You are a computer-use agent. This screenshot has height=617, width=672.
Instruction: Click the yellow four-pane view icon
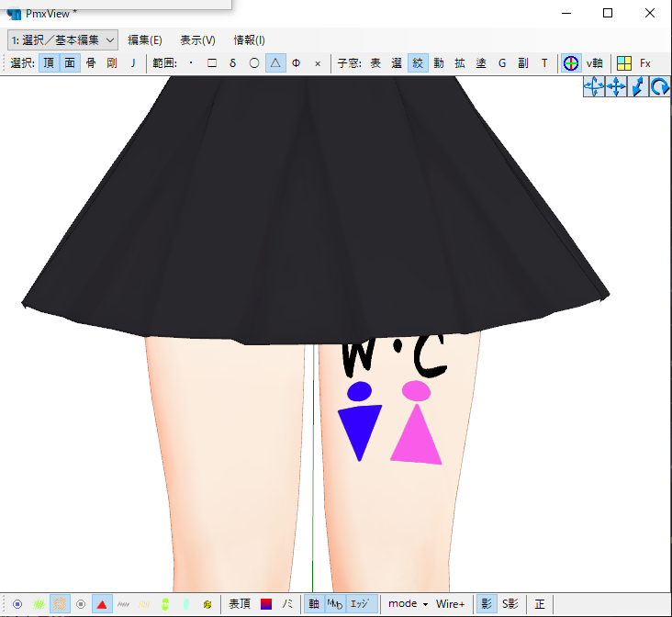(624, 63)
